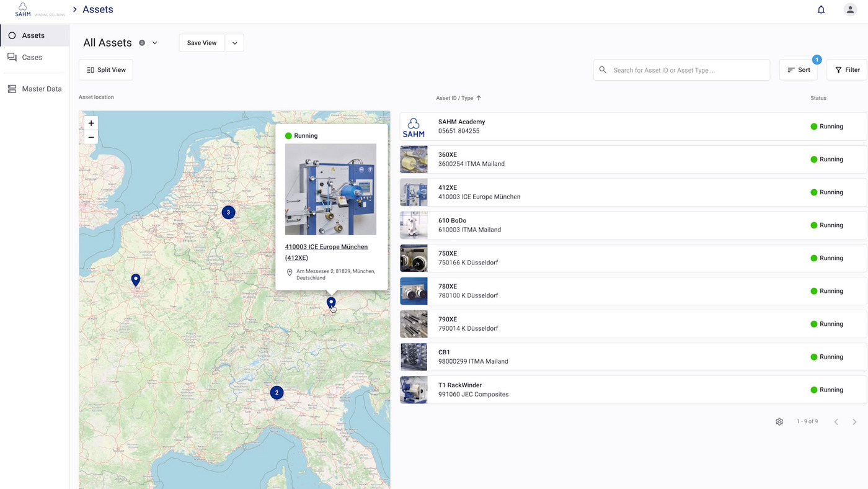Click the T1 RackWinder thumbnail image
868x489 pixels.
click(x=414, y=390)
